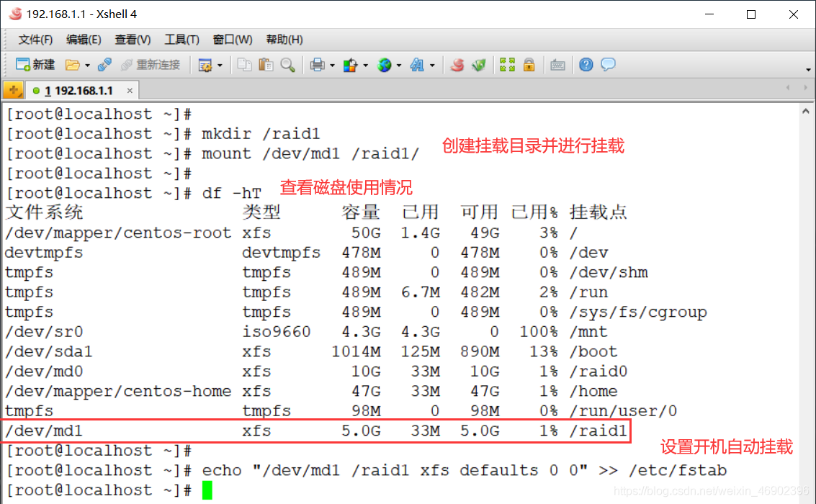Click the globe encoding icon

point(384,65)
